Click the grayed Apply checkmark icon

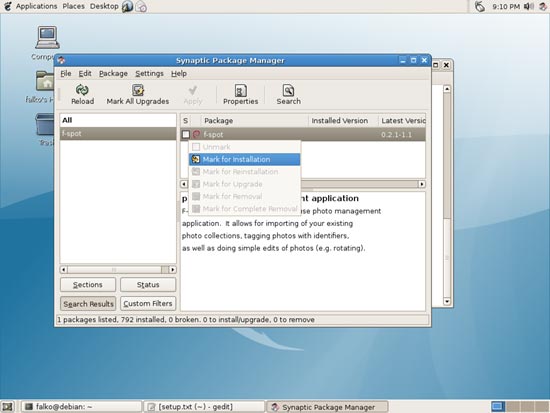click(193, 90)
